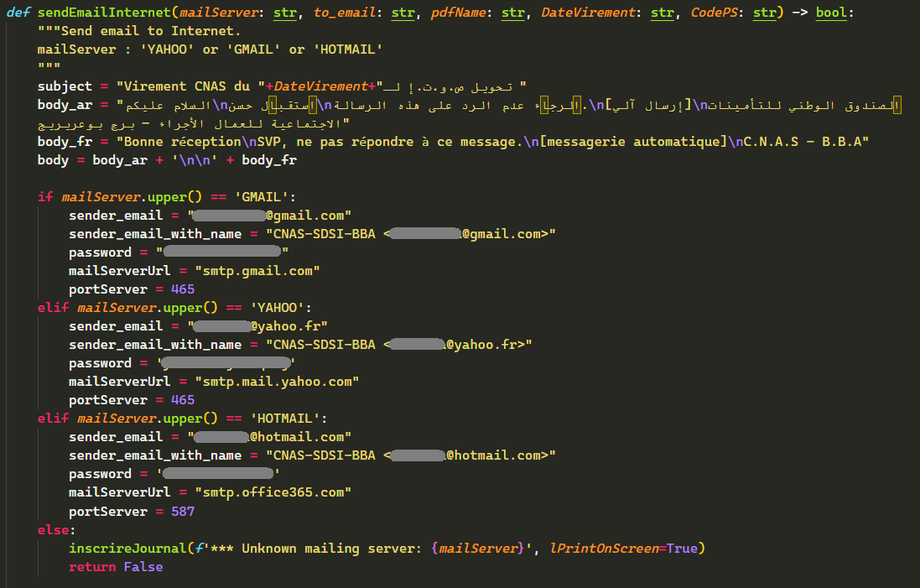Click the "smtp.mail.yahoo.com" server URL
920x588 pixels.
[277, 382]
